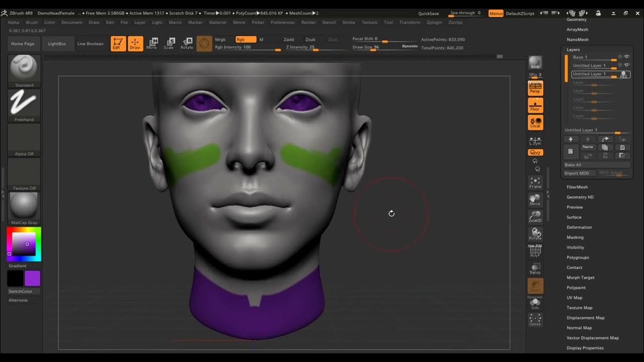
Task: Toggle Transp transparency mode
Action: (535, 268)
